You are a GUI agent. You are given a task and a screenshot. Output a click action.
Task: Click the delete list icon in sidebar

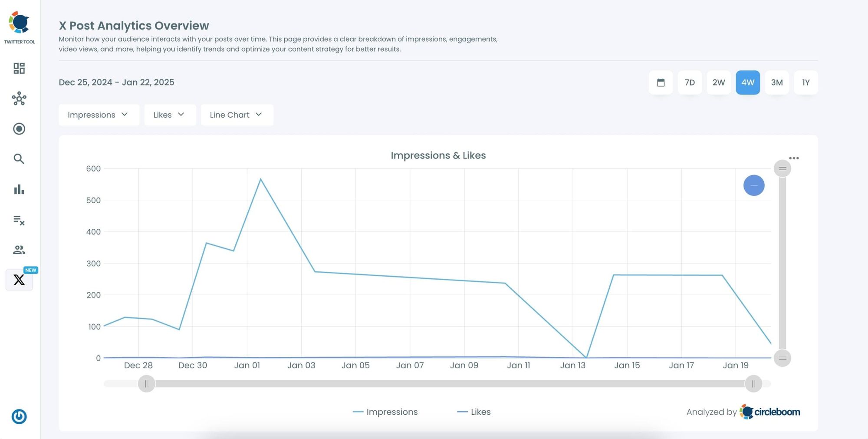pos(19,220)
